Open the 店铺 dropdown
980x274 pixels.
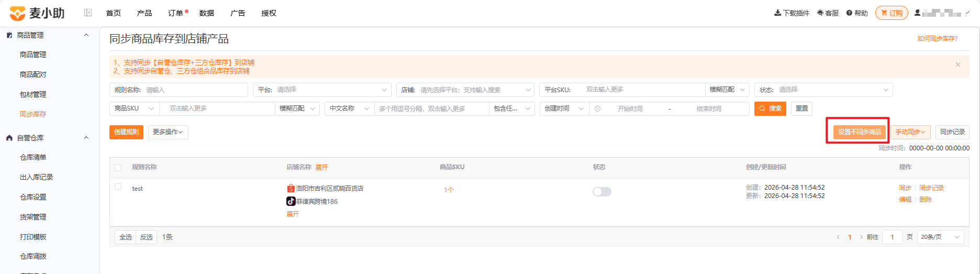pos(465,90)
